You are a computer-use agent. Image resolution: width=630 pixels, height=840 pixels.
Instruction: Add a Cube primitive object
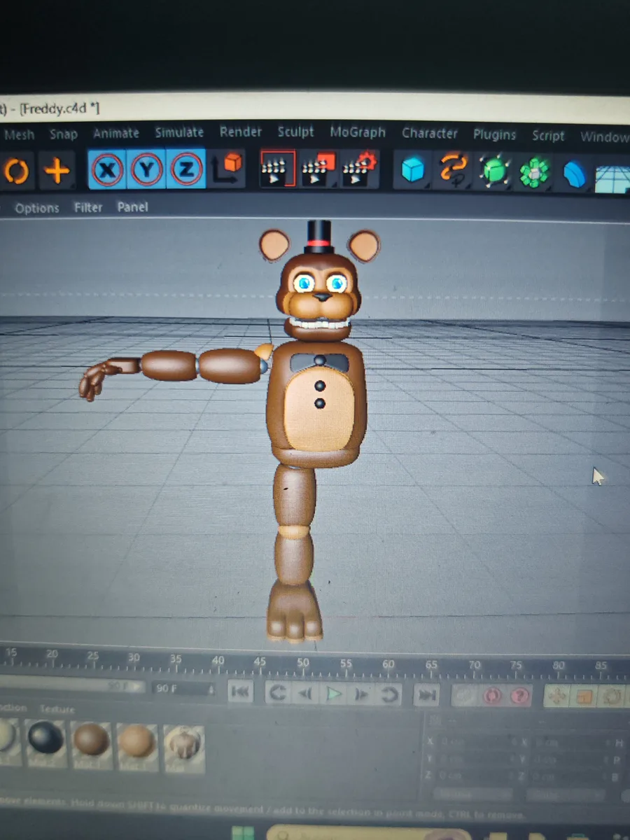click(x=413, y=170)
